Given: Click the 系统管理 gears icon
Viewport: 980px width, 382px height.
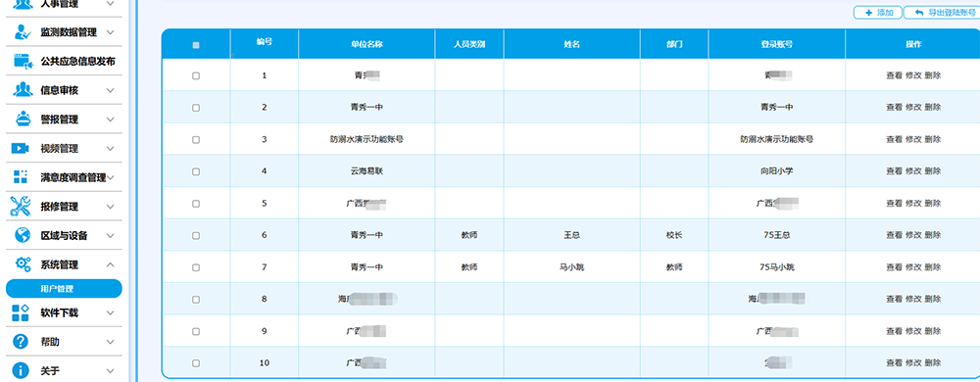Looking at the screenshot, I should pos(24,264).
